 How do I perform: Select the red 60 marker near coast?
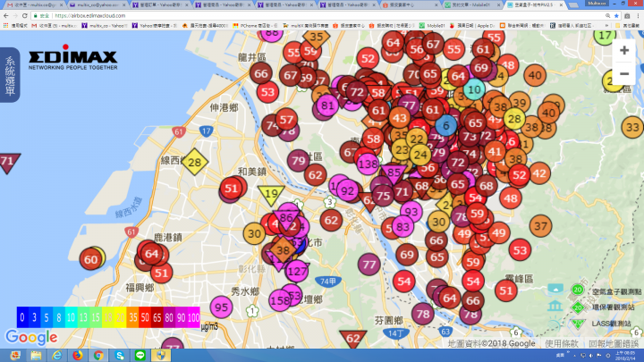[90, 259]
